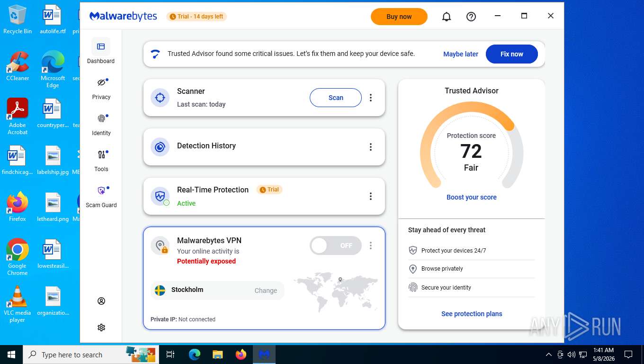Dismiss banner with Maybe later

[461, 54]
